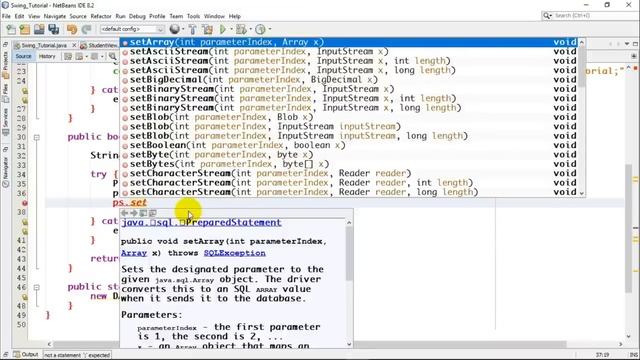This screenshot has width=640, height=360.
Task: Click the Save All toolbar icon
Action: (53, 29)
